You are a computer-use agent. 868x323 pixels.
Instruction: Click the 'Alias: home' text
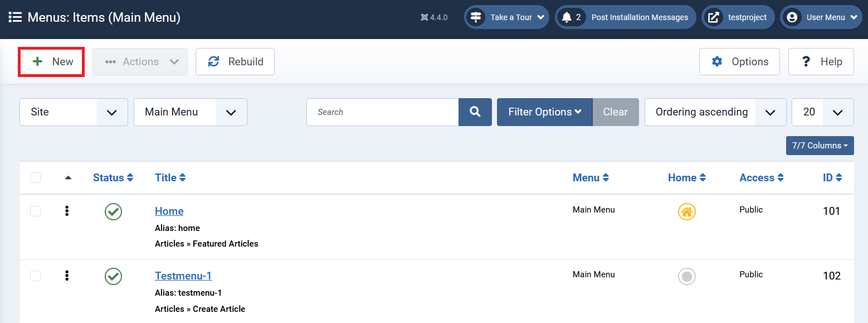tap(177, 228)
